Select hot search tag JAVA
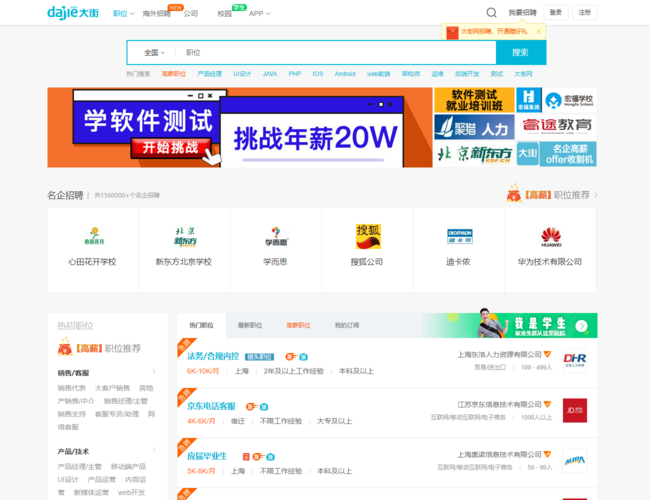Viewport: 650px width, 500px height. click(270, 74)
